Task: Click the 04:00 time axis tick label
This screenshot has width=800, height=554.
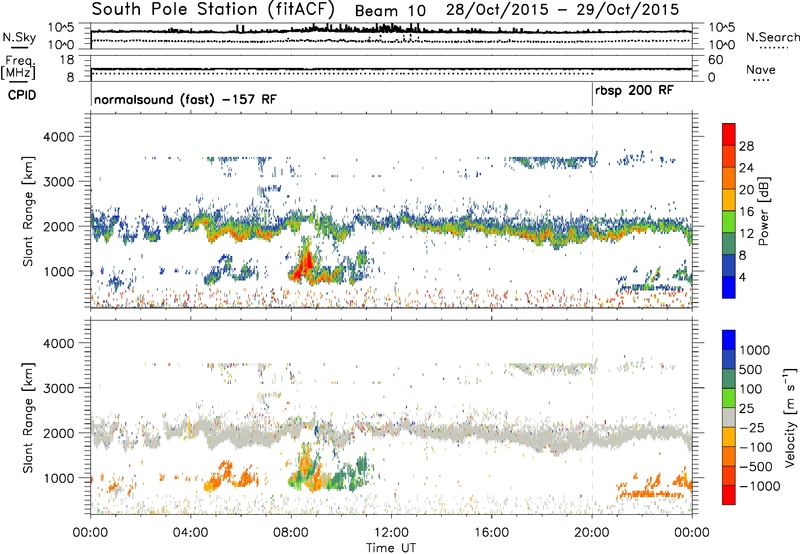Action: click(191, 533)
